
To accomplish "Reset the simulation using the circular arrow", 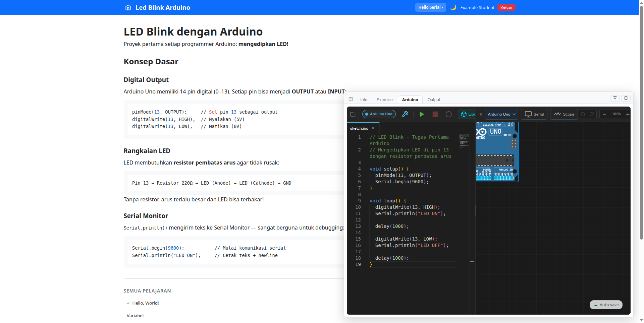I will (448, 114).
